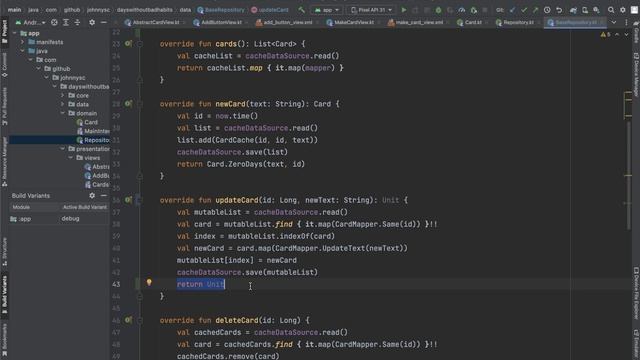Expand the manifests folder
The image size is (640, 360).
[22, 42]
